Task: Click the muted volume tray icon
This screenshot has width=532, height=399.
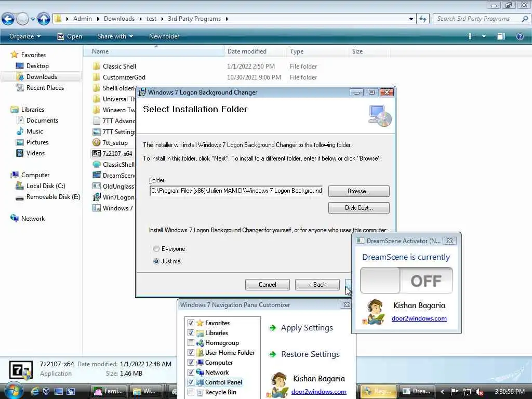Action: pos(480,392)
